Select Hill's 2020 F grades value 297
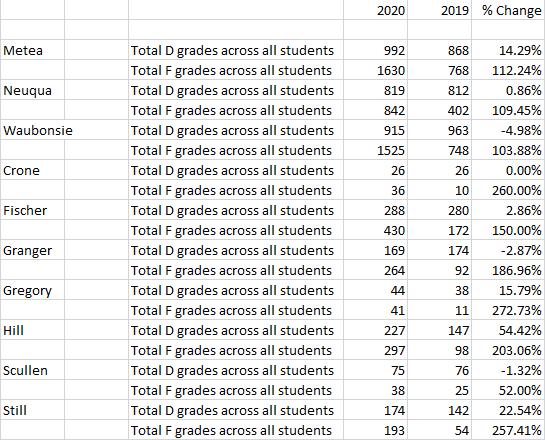 pos(375,350)
